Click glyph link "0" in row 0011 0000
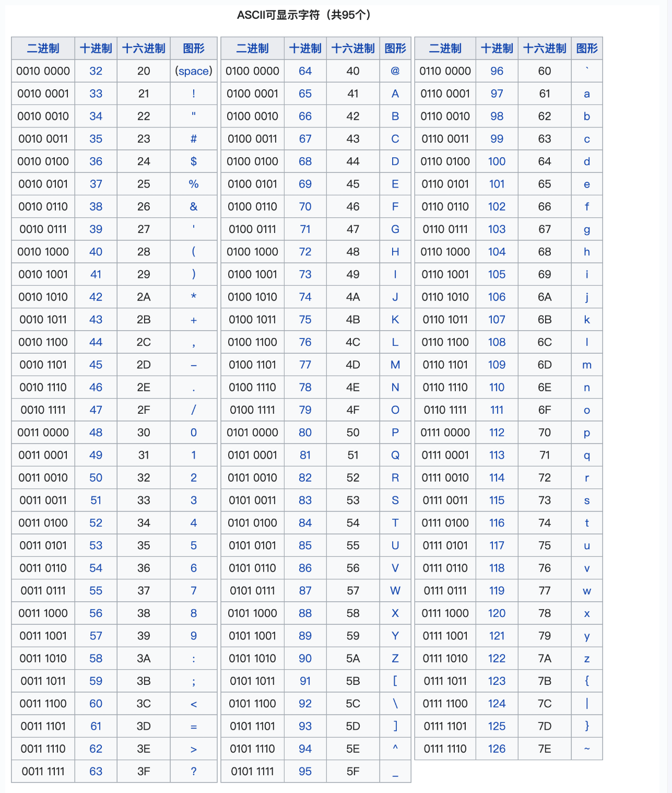The width and height of the screenshot is (672, 793). pos(194,433)
